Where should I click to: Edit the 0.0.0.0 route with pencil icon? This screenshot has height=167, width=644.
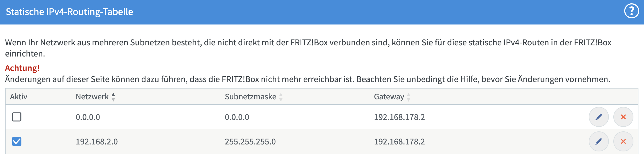[x=599, y=117]
